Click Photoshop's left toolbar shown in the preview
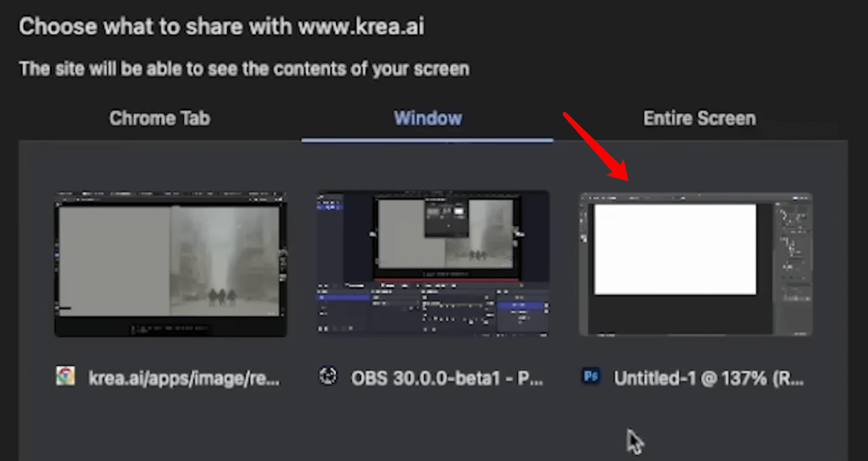 (x=583, y=260)
